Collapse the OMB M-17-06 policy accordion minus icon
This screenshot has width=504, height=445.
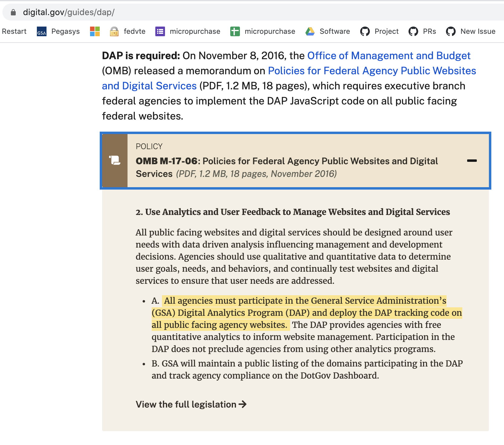tap(472, 161)
